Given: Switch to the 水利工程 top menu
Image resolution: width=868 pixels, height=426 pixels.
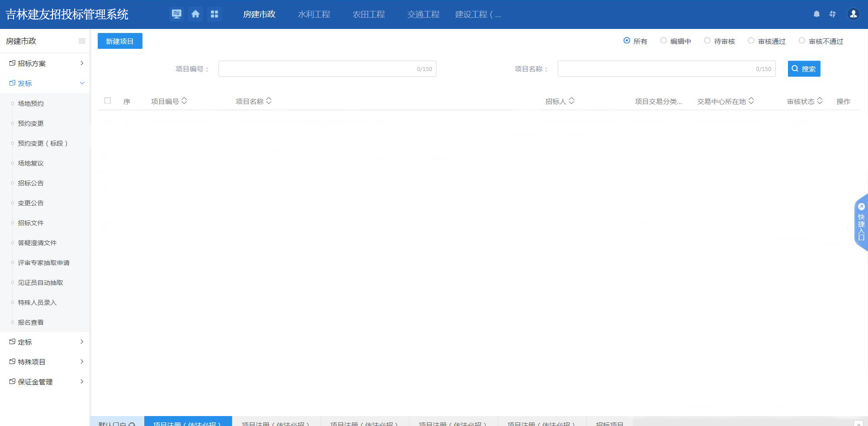Looking at the screenshot, I should click(x=314, y=14).
